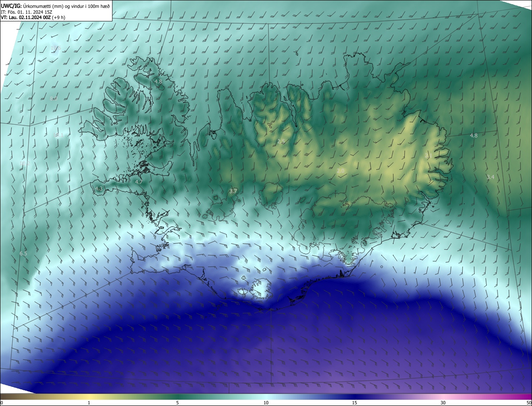Click the colorbar tick label 50
Image resolution: width=532 pixels, height=406 pixels.
click(x=529, y=403)
